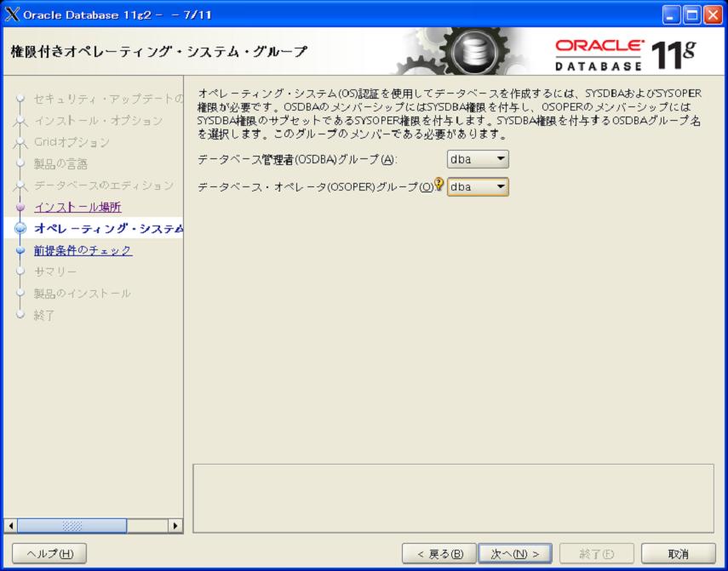Image resolution: width=728 pixels, height=571 pixels.
Task: Click the 製品の言語 step label
Action: coord(60,163)
